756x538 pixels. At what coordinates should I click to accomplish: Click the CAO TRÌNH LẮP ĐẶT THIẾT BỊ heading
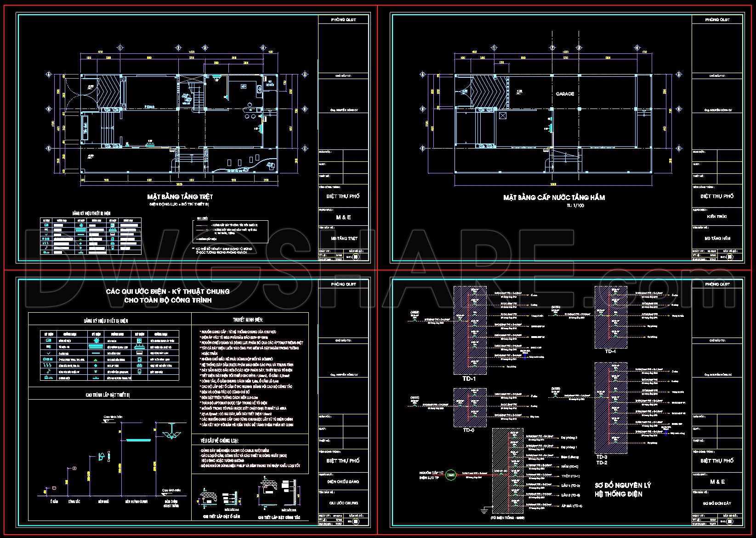tap(108, 395)
